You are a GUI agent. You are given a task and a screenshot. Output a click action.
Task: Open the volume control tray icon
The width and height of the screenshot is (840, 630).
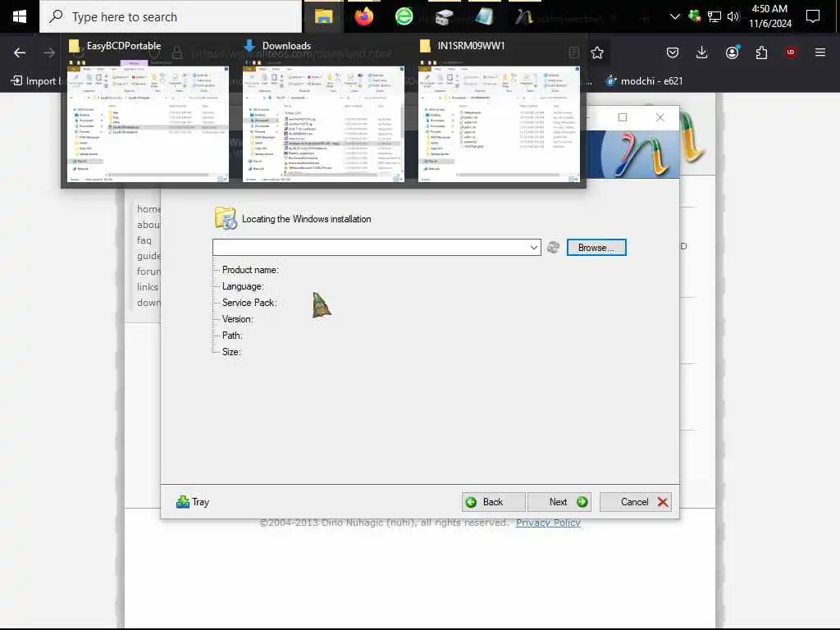click(x=733, y=16)
